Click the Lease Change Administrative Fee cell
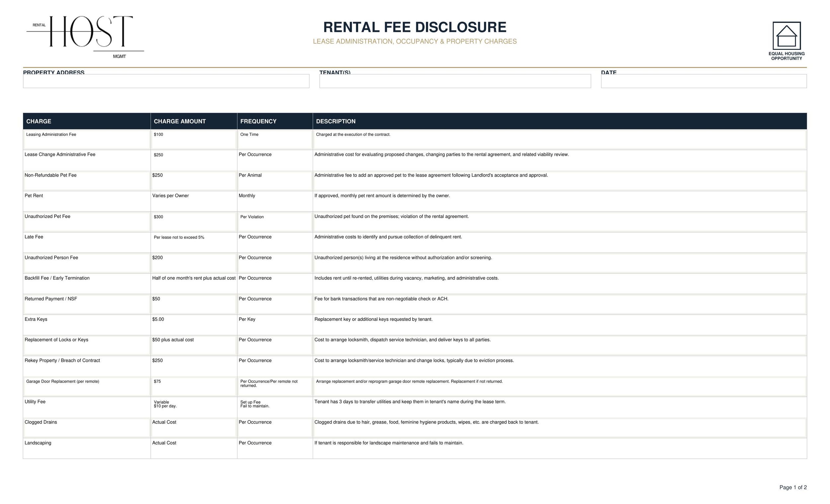830x504 pixels. coord(87,160)
